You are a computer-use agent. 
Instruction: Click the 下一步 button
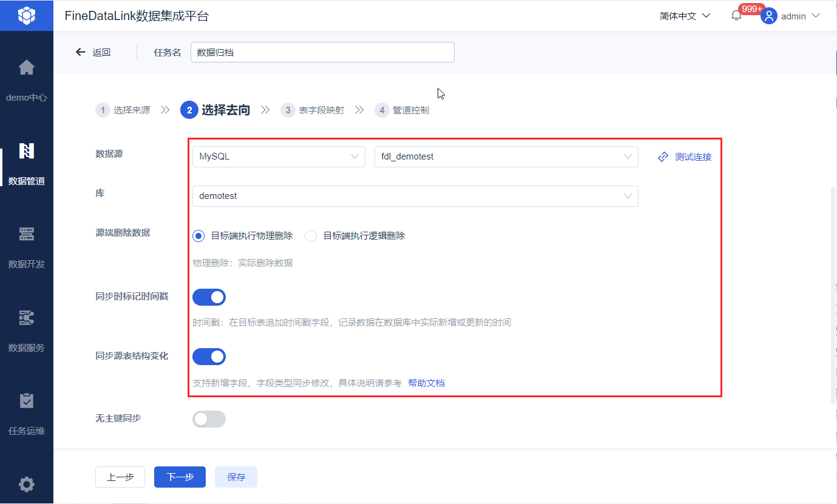tap(180, 477)
